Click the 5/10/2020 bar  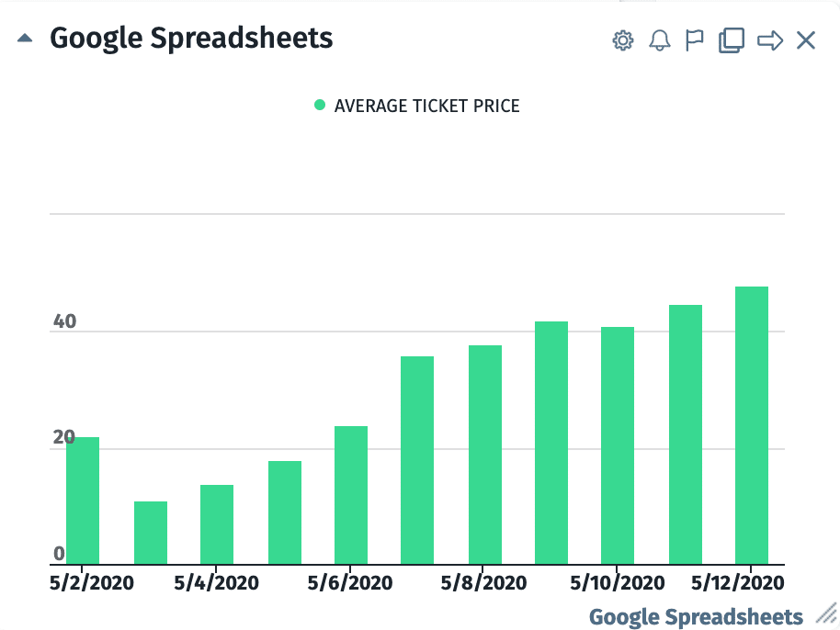pos(618,445)
